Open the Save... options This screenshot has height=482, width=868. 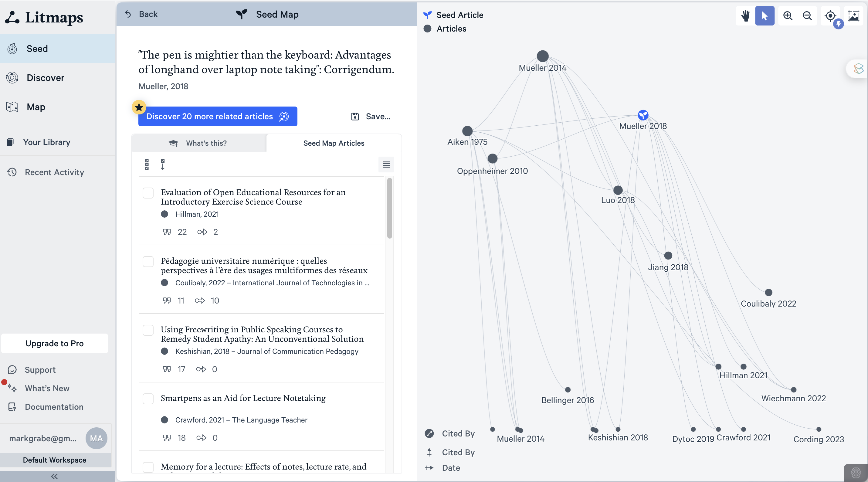click(x=371, y=117)
